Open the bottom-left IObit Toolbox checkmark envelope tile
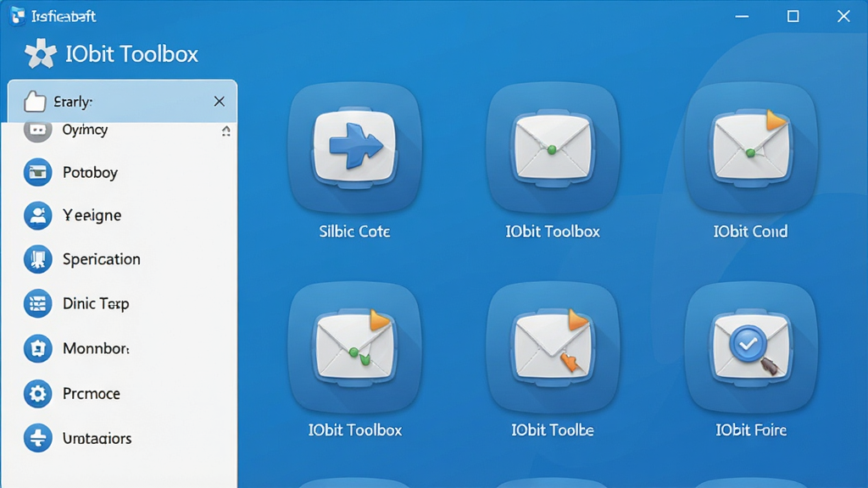This screenshot has width=868, height=488. coord(355,347)
